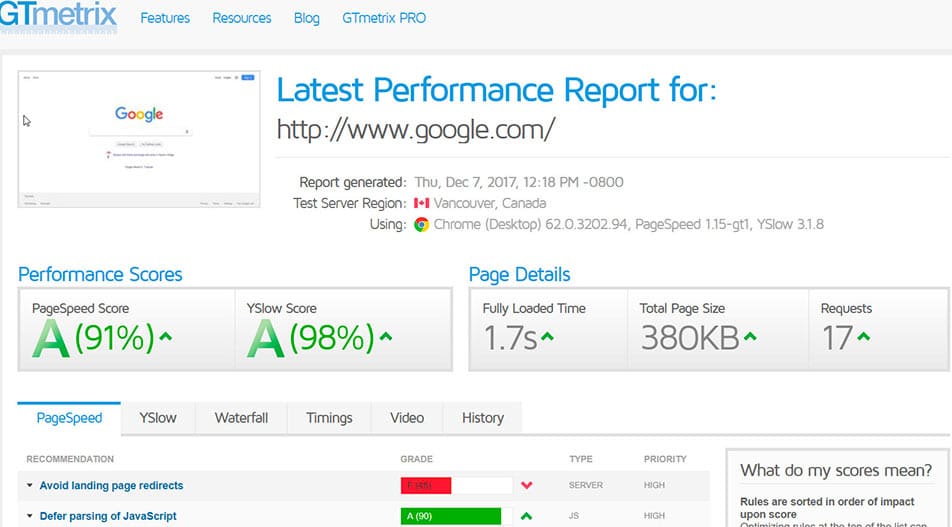The width and height of the screenshot is (952, 527).
Task: Click green arrow next to Requests count
Action: [863, 337]
